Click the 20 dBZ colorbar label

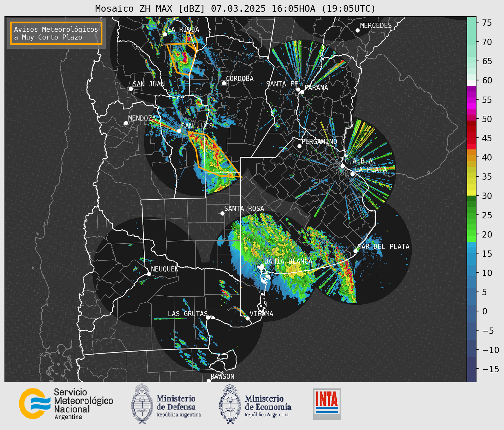pyautogui.click(x=487, y=235)
